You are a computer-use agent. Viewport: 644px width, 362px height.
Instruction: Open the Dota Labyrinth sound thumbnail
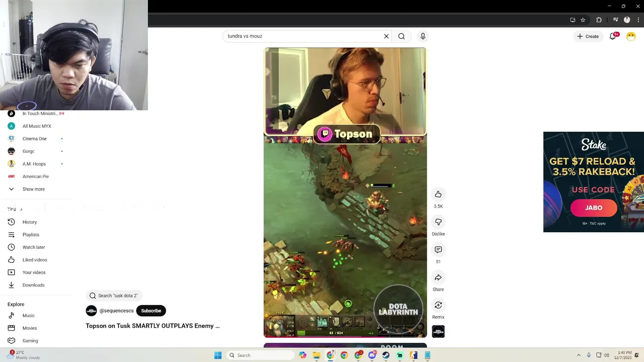pos(438,331)
